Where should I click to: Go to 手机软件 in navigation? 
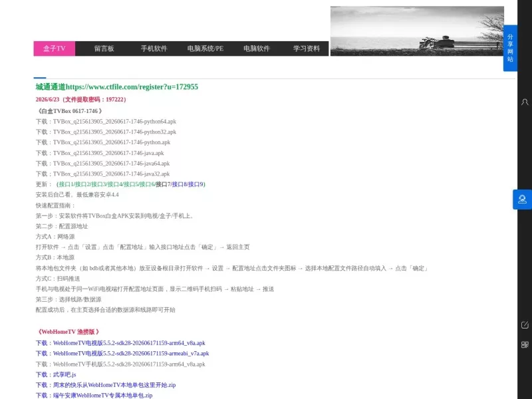tap(154, 49)
